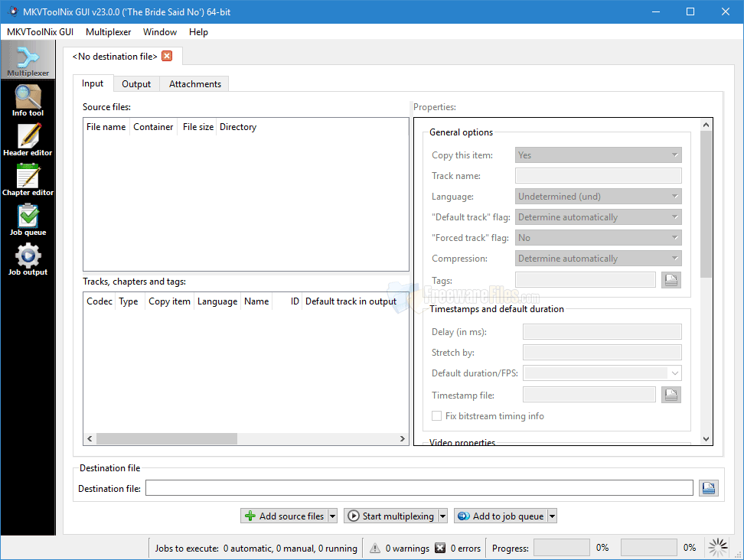Enable Fix bitstream timing info

(436, 415)
